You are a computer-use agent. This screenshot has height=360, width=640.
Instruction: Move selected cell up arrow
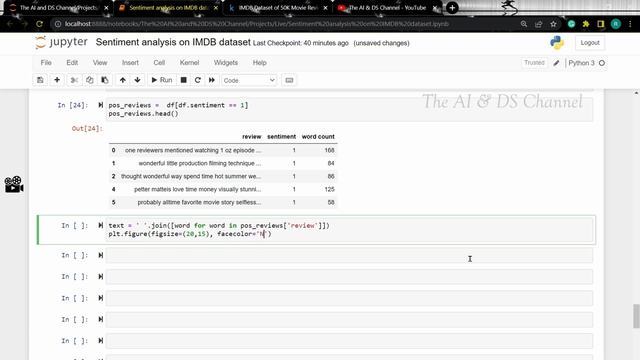[122, 80]
